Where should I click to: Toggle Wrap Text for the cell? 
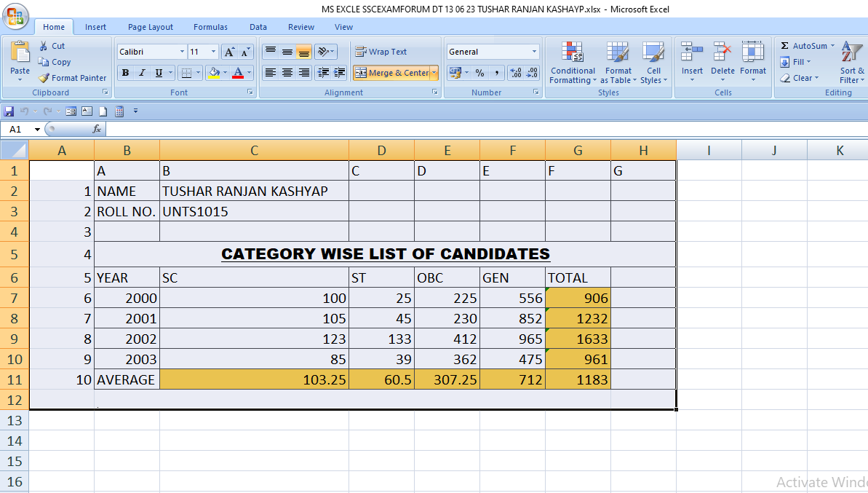click(381, 52)
